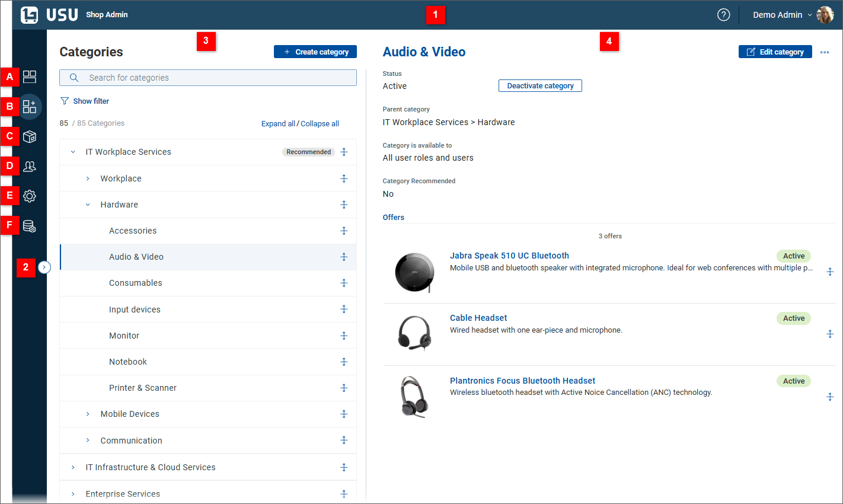Viewport: 843px width, 504px height.
Task: Open the Jabra Speak 510 UC Bluetooth offer
Action: (x=509, y=256)
